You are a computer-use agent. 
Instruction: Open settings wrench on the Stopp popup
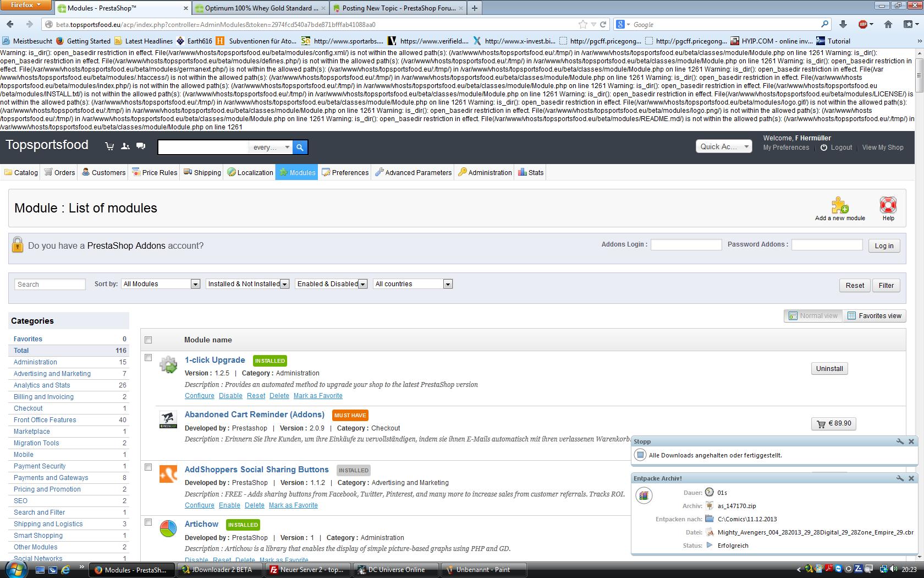tap(900, 441)
